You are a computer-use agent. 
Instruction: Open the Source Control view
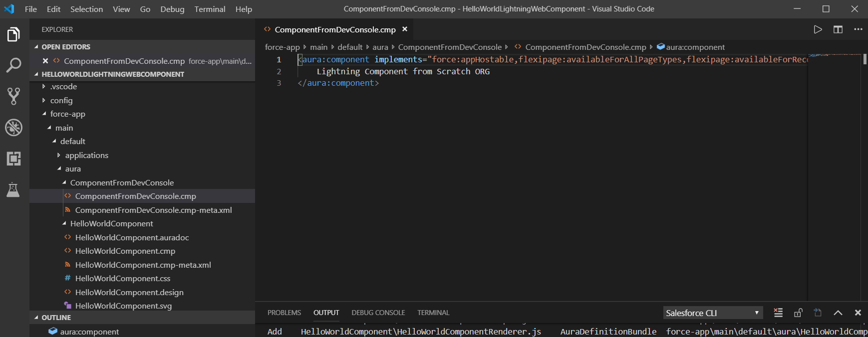coord(13,96)
